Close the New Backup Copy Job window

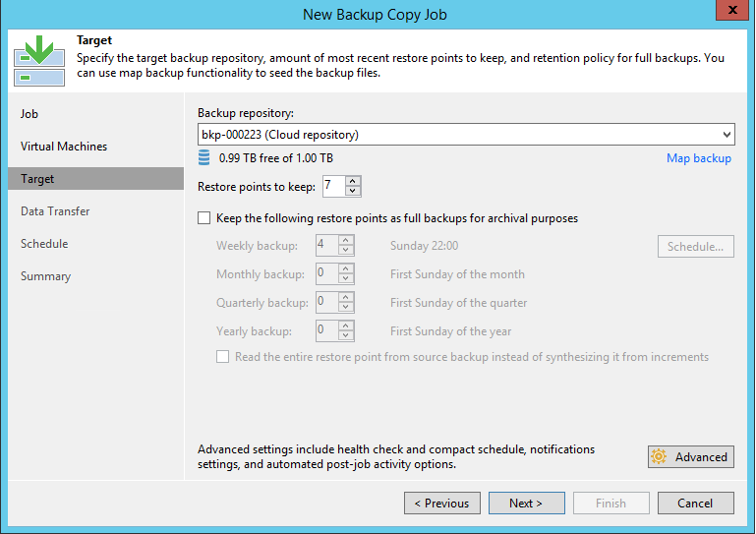(732, 10)
